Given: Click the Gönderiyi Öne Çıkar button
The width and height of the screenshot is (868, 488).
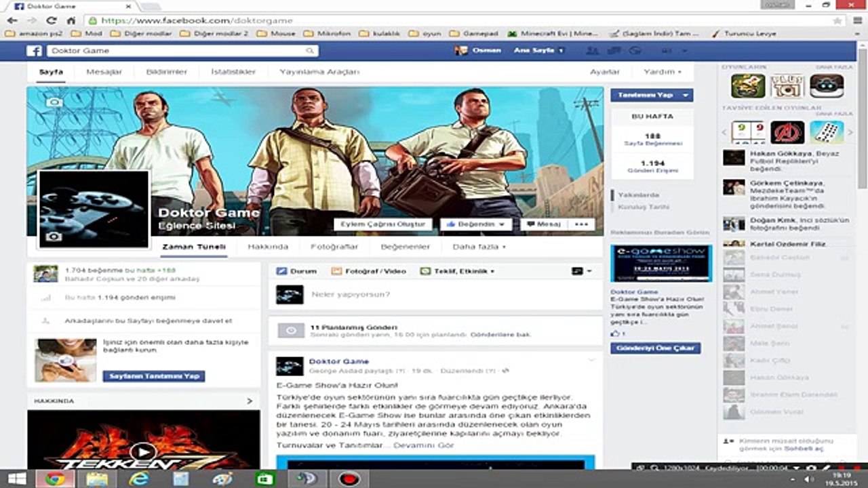Looking at the screenshot, I should tap(655, 348).
